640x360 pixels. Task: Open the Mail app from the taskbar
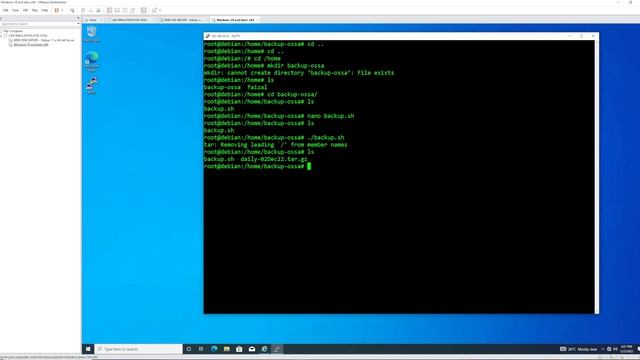pos(252,349)
